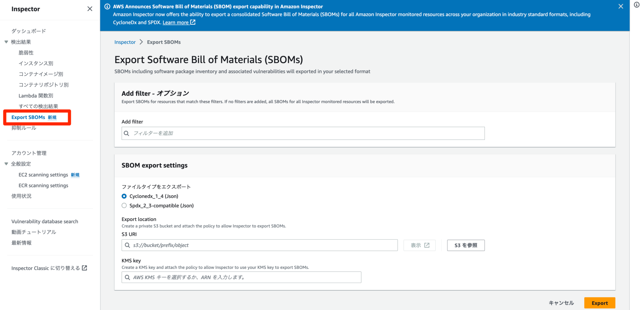Select the Spdx_2_3-compatible (Json) format
This screenshot has height=310, width=644.
point(124,205)
